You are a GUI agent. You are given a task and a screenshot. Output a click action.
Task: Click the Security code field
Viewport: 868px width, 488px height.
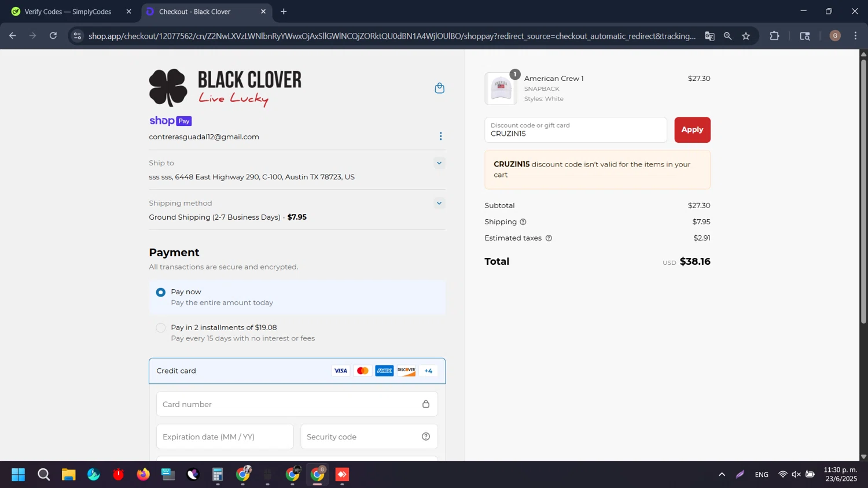(x=369, y=437)
